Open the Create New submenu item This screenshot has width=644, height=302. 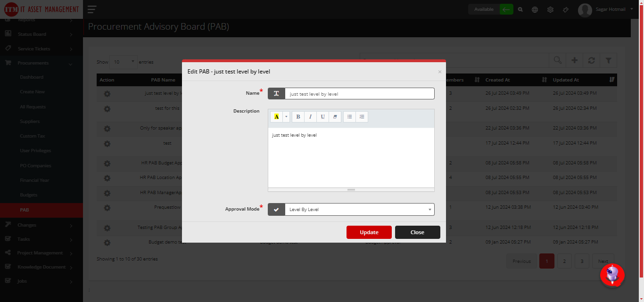(33, 92)
